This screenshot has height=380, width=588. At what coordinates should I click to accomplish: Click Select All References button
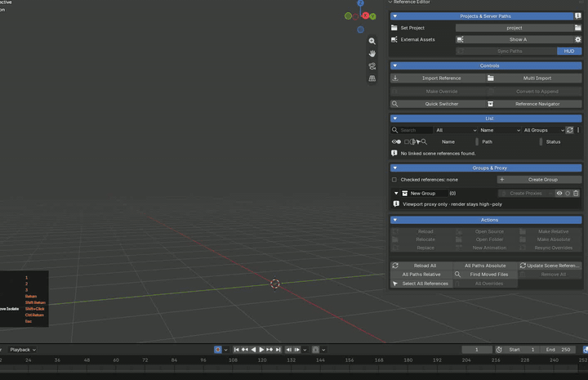click(x=421, y=284)
